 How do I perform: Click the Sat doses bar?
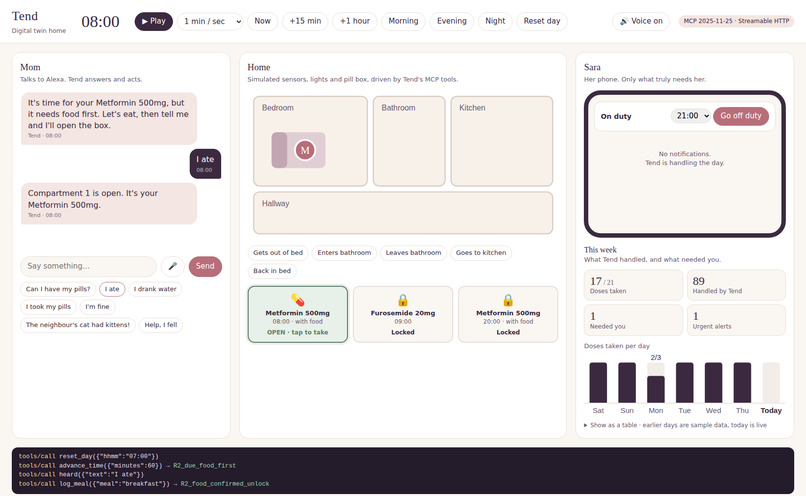coord(598,382)
